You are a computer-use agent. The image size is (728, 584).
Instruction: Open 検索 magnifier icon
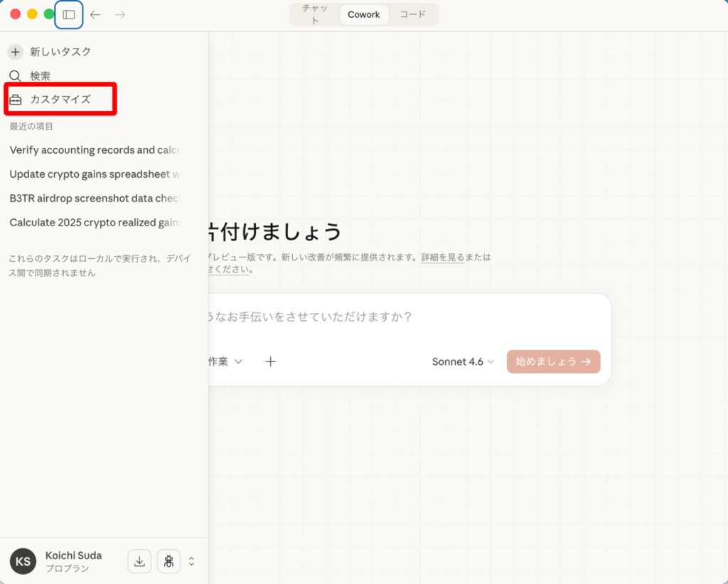click(x=16, y=76)
